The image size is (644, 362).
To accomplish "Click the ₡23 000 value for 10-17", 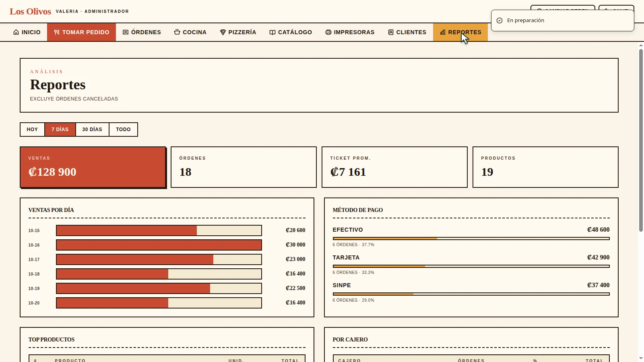I will [295, 259].
